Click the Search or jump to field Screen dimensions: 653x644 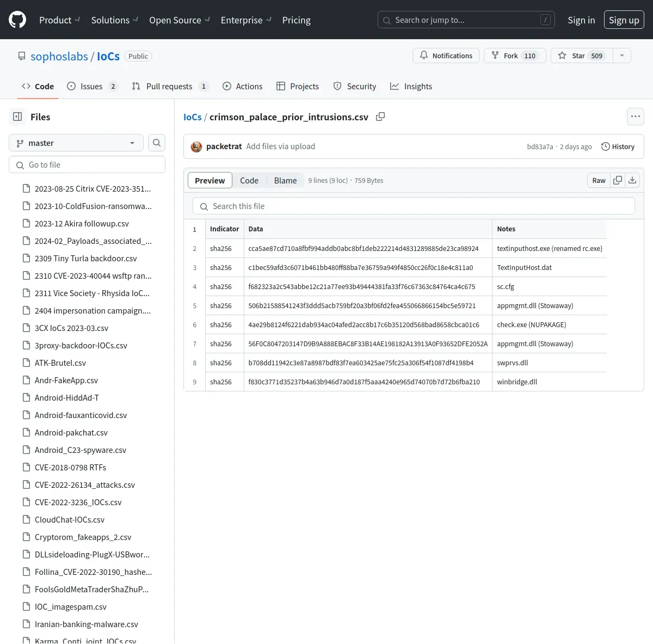coord(466,20)
